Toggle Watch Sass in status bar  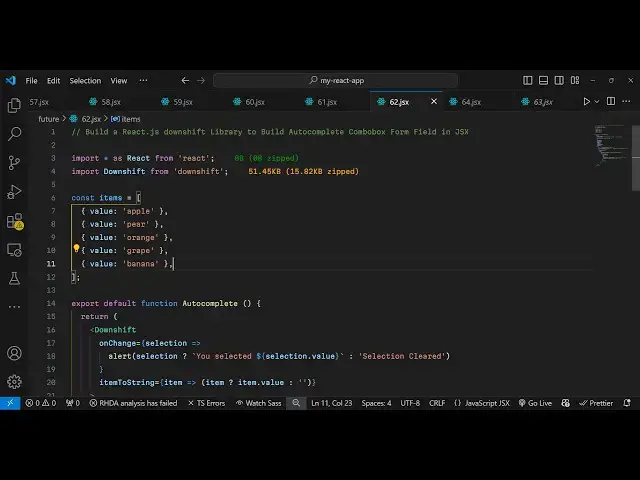tap(259, 403)
